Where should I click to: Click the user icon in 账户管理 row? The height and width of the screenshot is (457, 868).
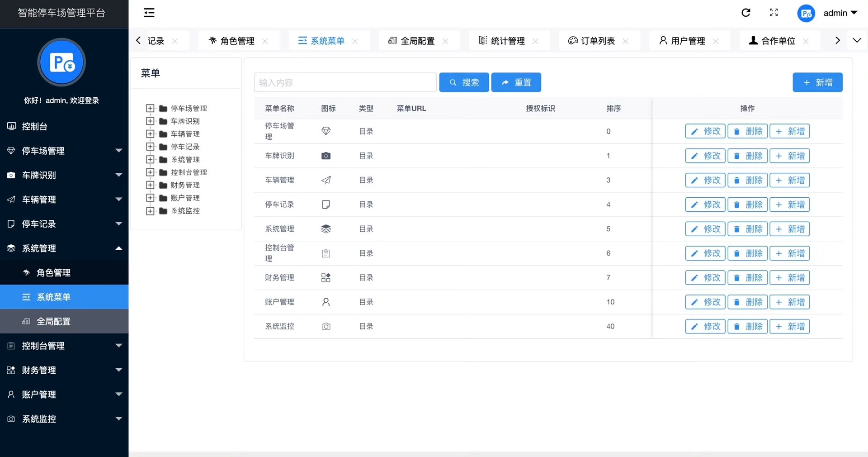tap(325, 302)
